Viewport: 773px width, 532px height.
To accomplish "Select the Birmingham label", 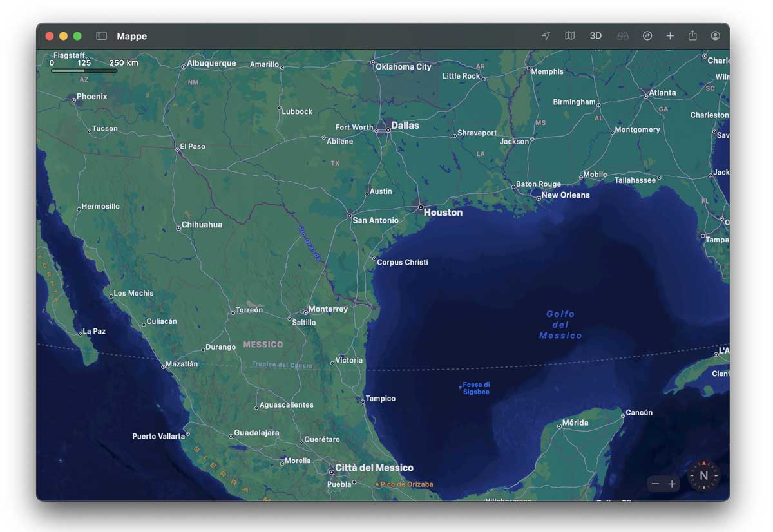I will 574,102.
